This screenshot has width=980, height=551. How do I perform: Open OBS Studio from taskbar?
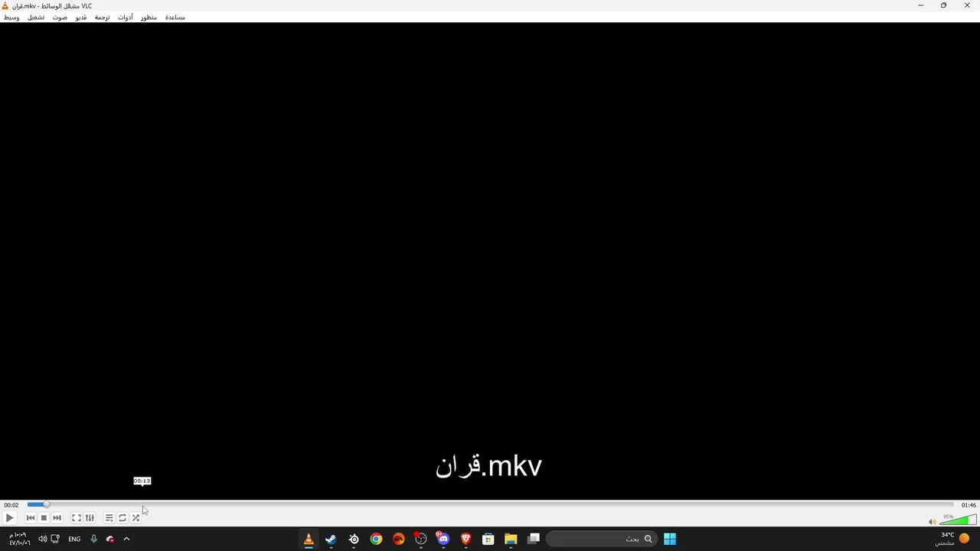pos(420,539)
